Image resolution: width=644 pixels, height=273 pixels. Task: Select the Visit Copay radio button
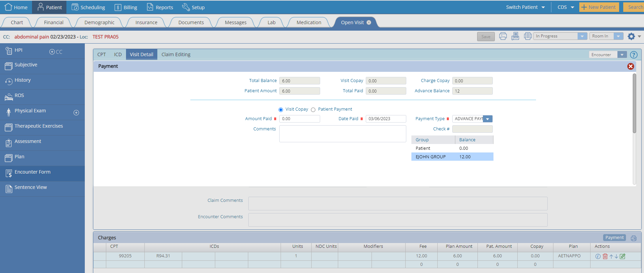281,110
